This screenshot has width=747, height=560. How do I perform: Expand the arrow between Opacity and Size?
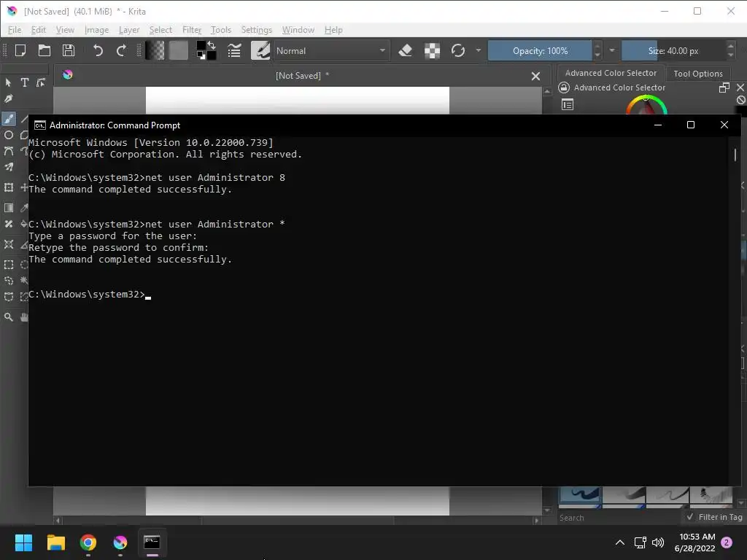(x=612, y=50)
